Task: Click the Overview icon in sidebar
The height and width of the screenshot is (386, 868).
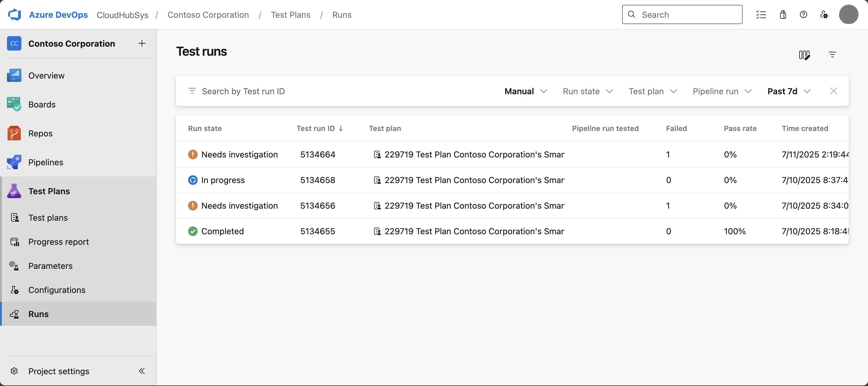Action: [14, 75]
